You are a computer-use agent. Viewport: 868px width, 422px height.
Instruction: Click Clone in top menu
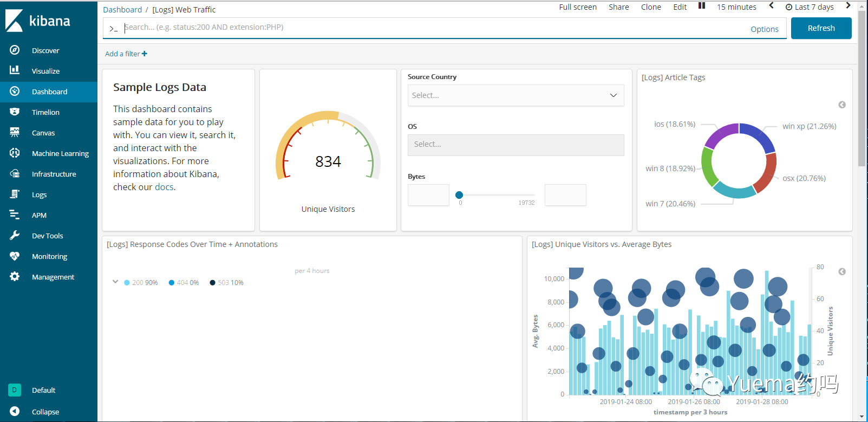click(x=651, y=7)
